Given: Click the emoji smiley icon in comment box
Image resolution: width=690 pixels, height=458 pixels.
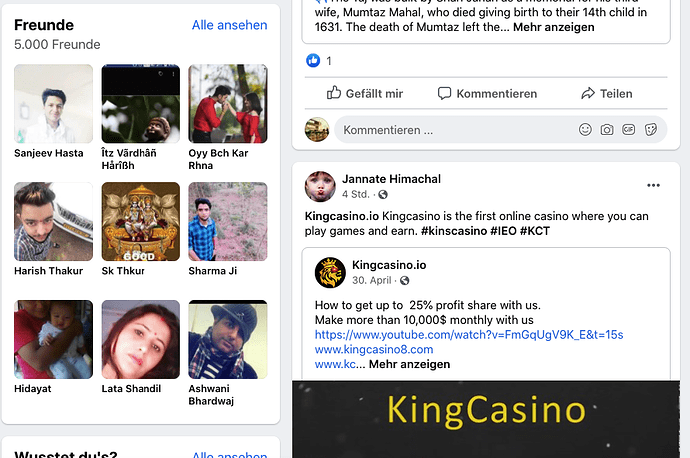Looking at the screenshot, I should coord(585,130).
